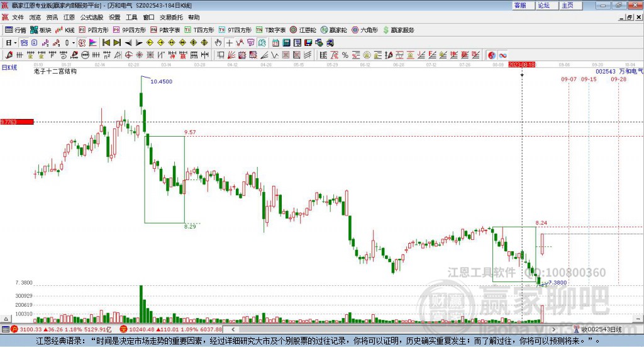Click the 论坛 forum button
This screenshot has width=644, height=347.
tap(548, 5)
